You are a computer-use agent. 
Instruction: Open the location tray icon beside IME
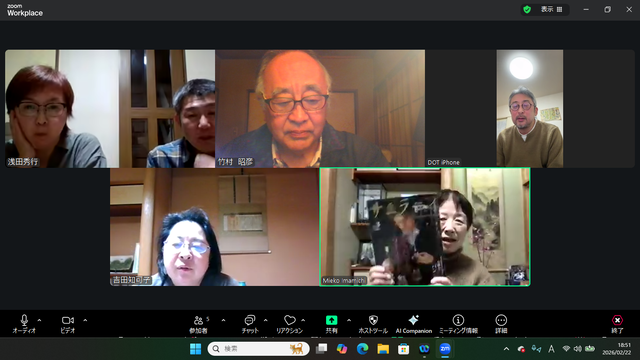(x=536, y=349)
